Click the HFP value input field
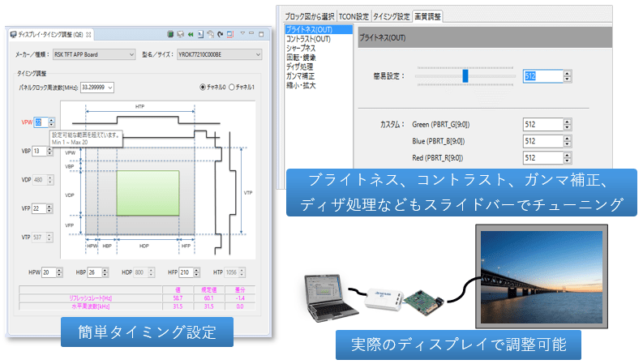The width and height of the screenshot is (643, 364). click(186, 272)
